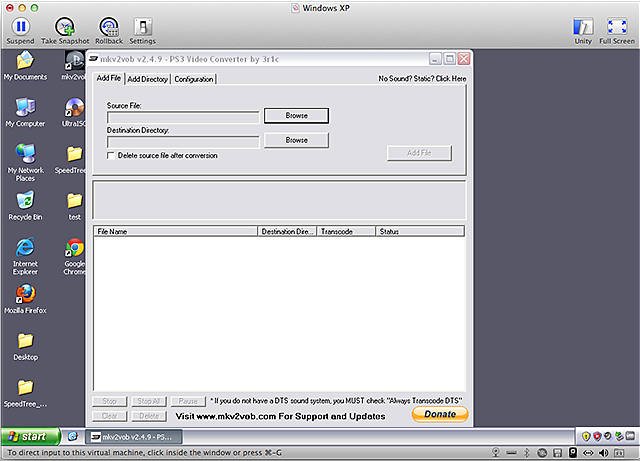
Task: Sort list by Destination Dire... column
Action: pyautogui.click(x=287, y=232)
